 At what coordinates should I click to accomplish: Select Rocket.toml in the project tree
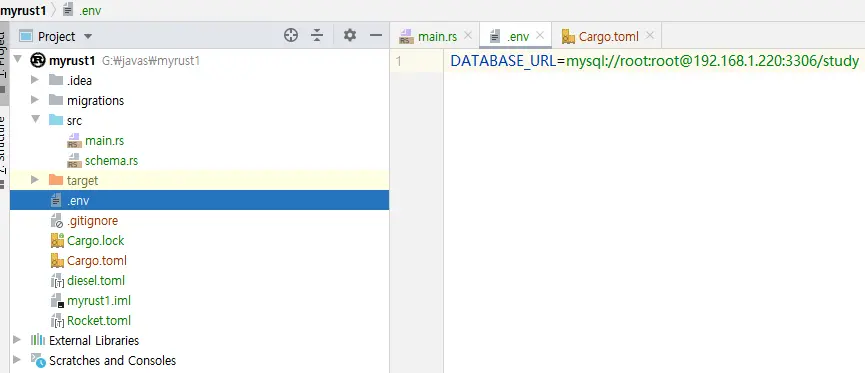pyautogui.click(x=99, y=321)
